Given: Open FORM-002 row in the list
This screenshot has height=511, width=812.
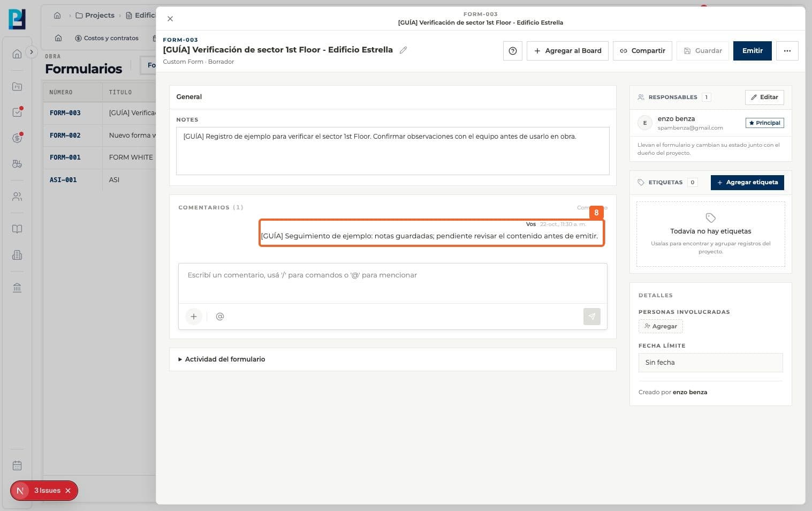Looking at the screenshot, I should click(x=99, y=136).
